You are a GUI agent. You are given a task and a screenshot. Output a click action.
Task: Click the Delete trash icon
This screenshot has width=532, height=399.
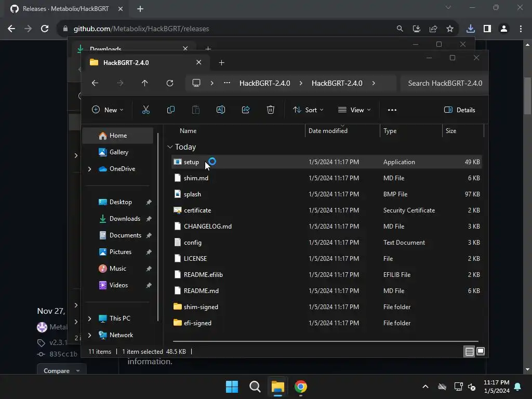coord(270,110)
